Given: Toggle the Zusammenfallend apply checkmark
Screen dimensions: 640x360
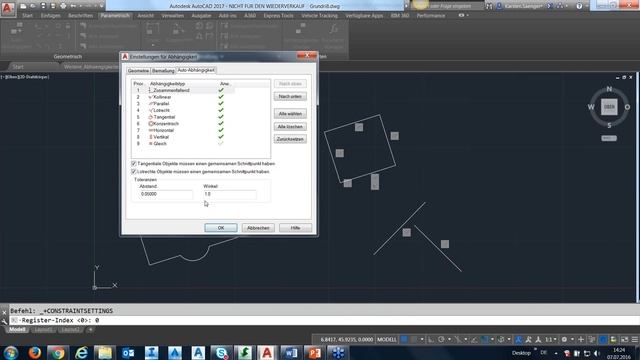Looking at the screenshot, I should (x=221, y=90).
